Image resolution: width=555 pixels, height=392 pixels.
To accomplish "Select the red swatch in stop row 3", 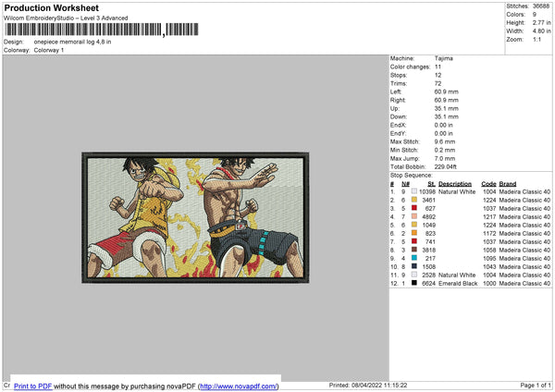I will click(414, 208).
